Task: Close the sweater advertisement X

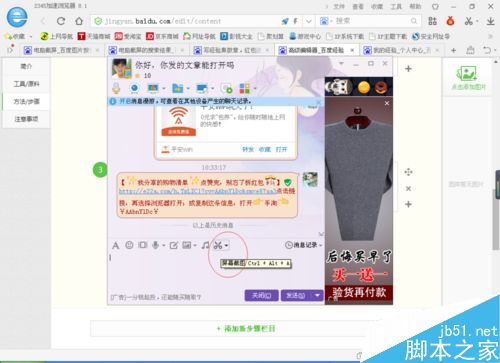Action: 387,103
